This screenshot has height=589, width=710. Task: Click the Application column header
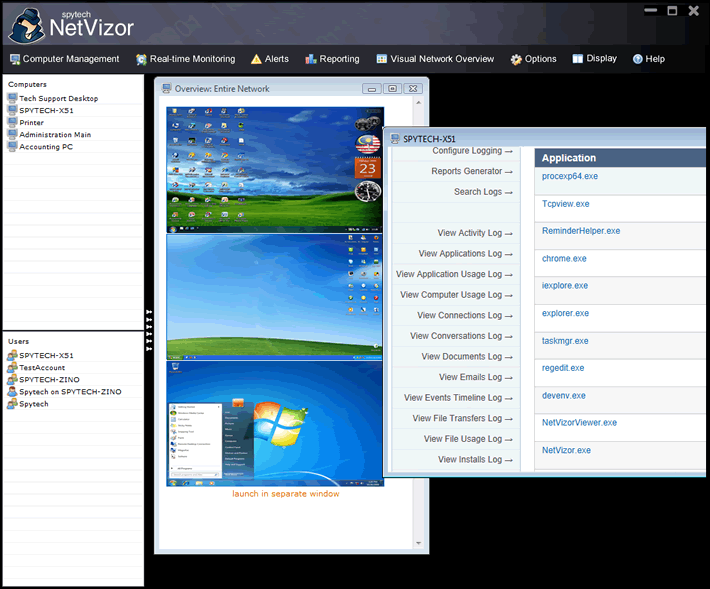620,158
